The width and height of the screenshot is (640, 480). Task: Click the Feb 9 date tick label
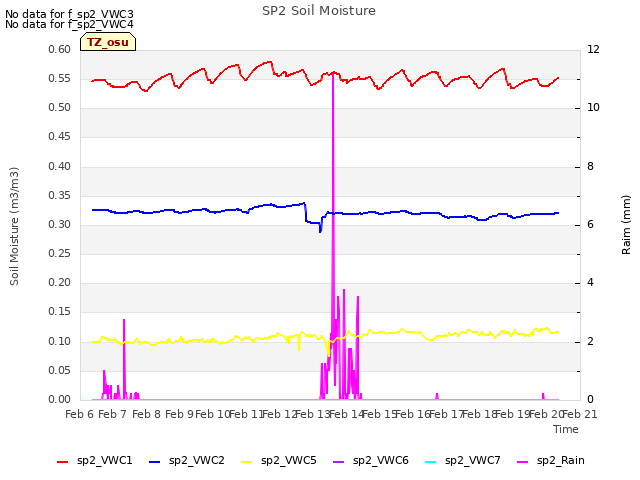coord(180,414)
